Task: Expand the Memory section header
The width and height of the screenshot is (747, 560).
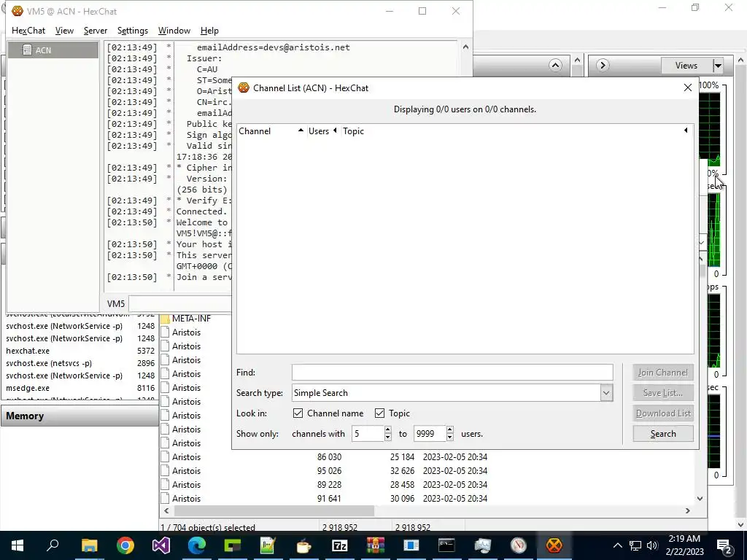Action: (80, 416)
